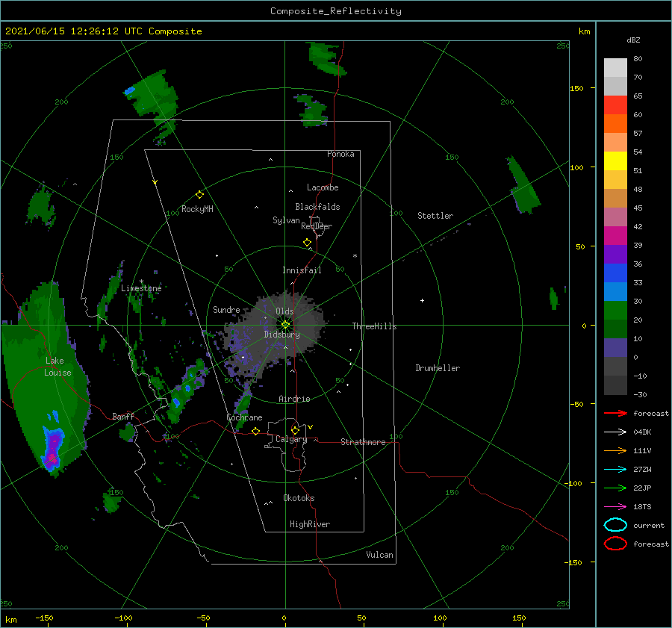Click the light gray 80 dBZ color swatch
The width and height of the screenshot is (672, 628).
pos(615,67)
